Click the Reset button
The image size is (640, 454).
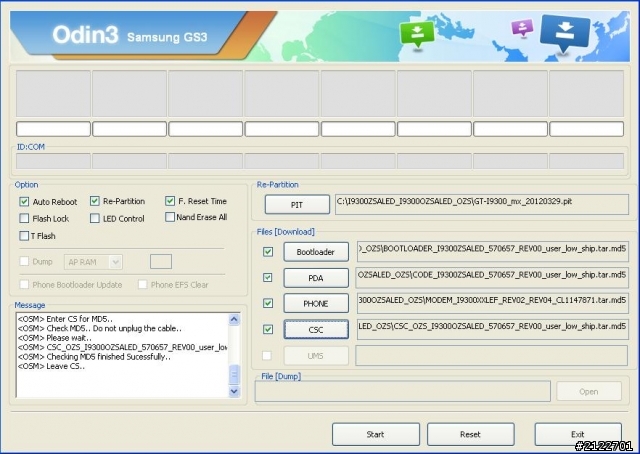[x=471, y=434]
